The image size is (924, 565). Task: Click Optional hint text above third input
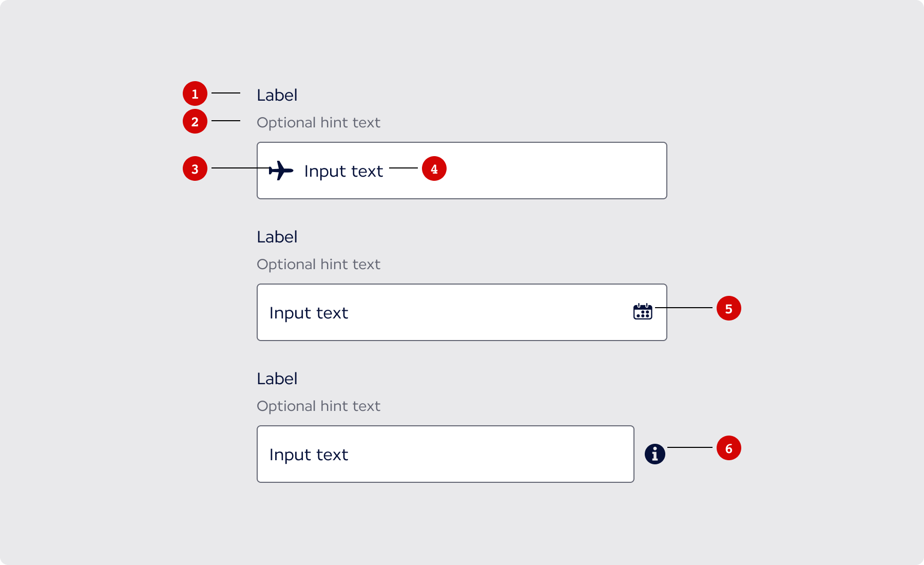click(x=319, y=406)
